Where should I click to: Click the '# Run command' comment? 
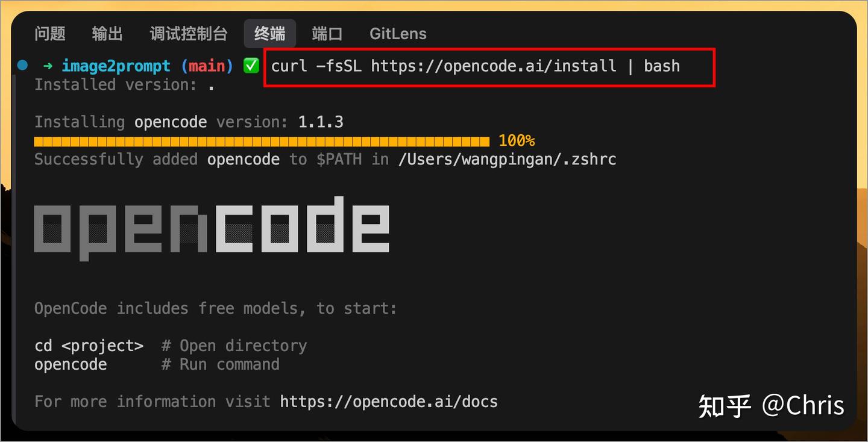pyautogui.click(x=220, y=364)
